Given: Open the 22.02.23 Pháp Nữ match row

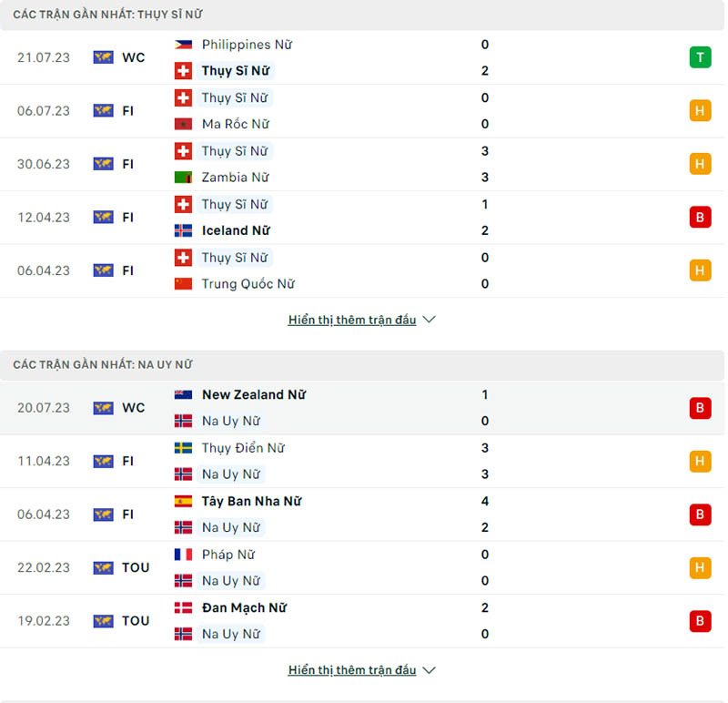Looking at the screenshot, I should click(364, 567).
